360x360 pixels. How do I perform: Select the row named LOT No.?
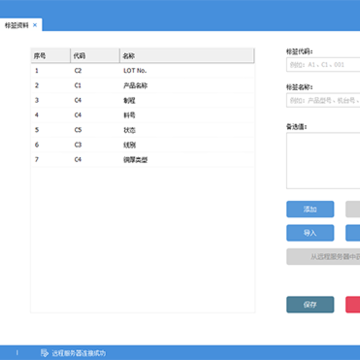click(x=143, y=71)
